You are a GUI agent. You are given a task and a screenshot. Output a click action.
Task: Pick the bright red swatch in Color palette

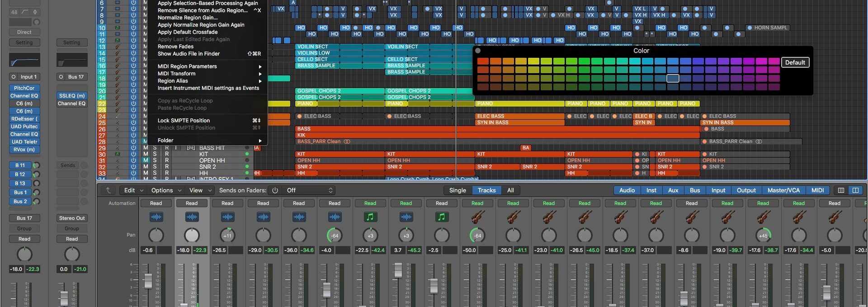coord(483,61)
